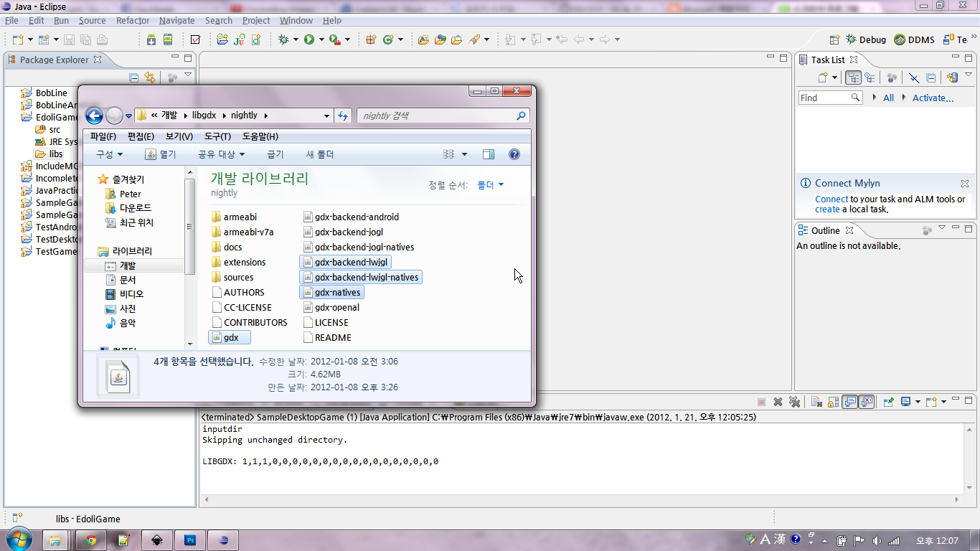The height and width of the screenshot is (551, 980).
Task: Click the Chrome icon on the Windows taskbar
Action: [91, 540]
